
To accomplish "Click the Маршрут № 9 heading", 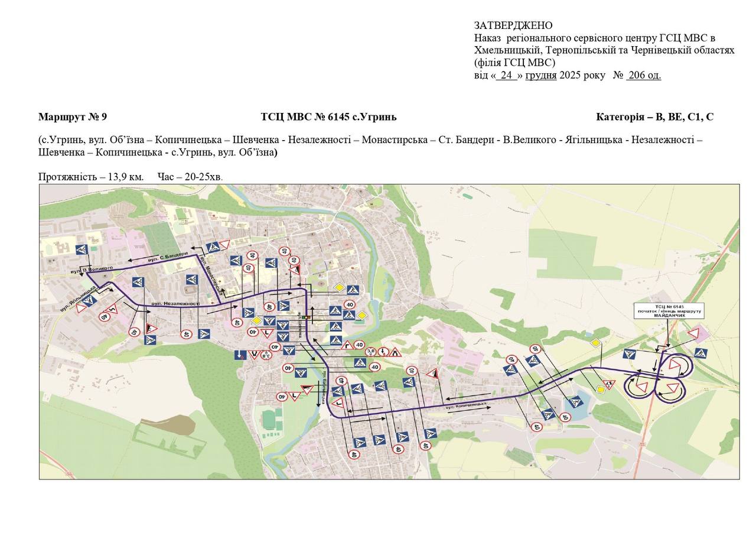I will (x=73, y=117).
